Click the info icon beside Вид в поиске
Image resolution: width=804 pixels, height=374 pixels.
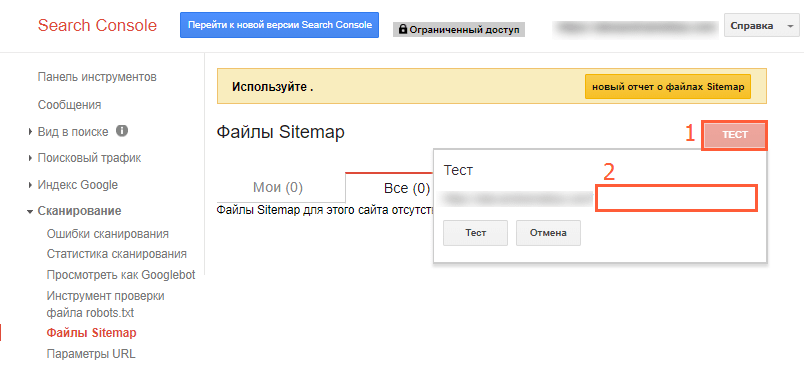coord(122,131)
